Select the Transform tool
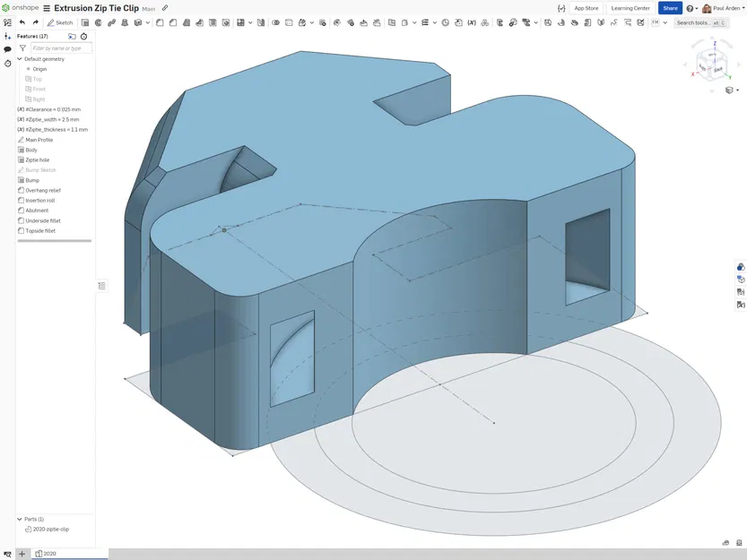Viewport: 747px width, 560px height. point(302,22)
